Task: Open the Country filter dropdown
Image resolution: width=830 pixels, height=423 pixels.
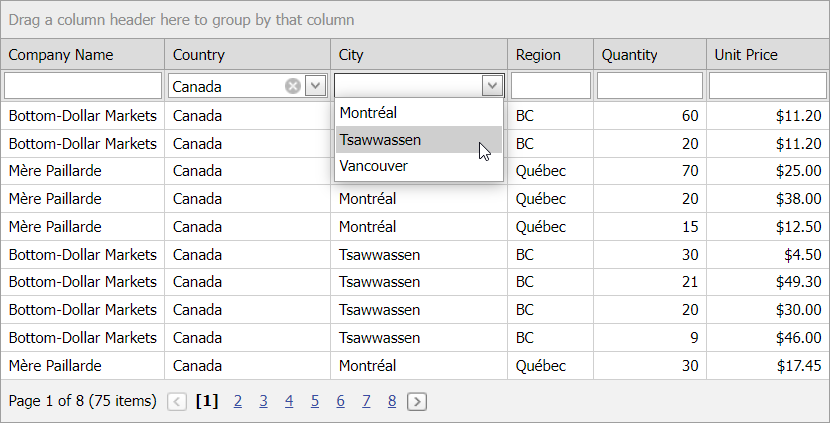Action: 315,86
